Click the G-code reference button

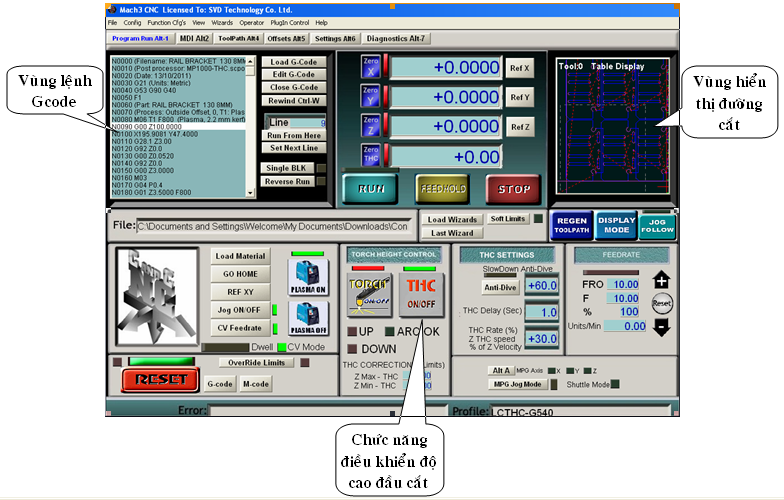point(220,384)
